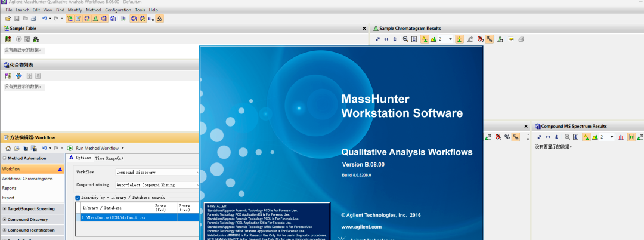The image size is (644, 240).
Task: Open the pane count dropdown in Compound MS Spectrum toolbar
Action: point(612,137)
